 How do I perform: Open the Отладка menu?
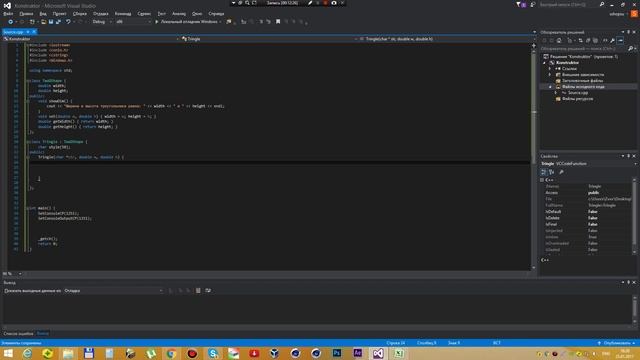click(x=100, y=13)
